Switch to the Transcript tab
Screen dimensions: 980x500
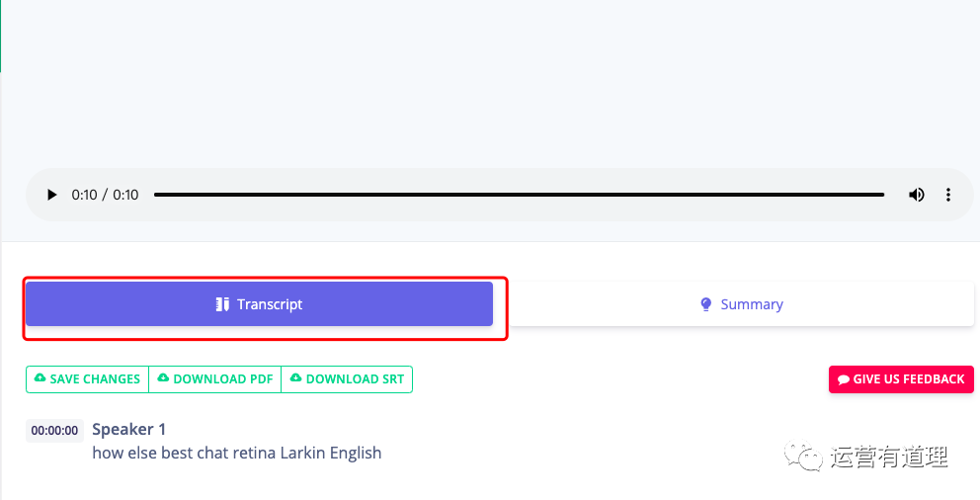click(x=259, y=304)
